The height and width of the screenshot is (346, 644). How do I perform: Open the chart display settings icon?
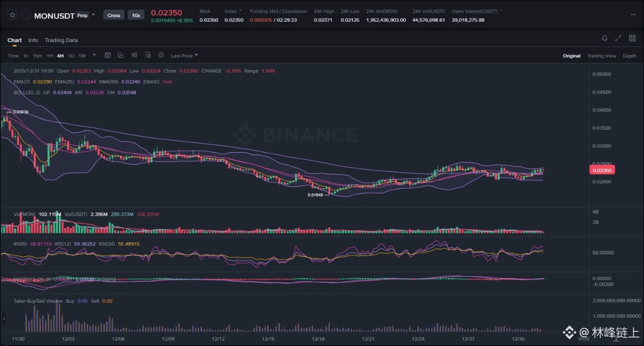coord(147,55)
